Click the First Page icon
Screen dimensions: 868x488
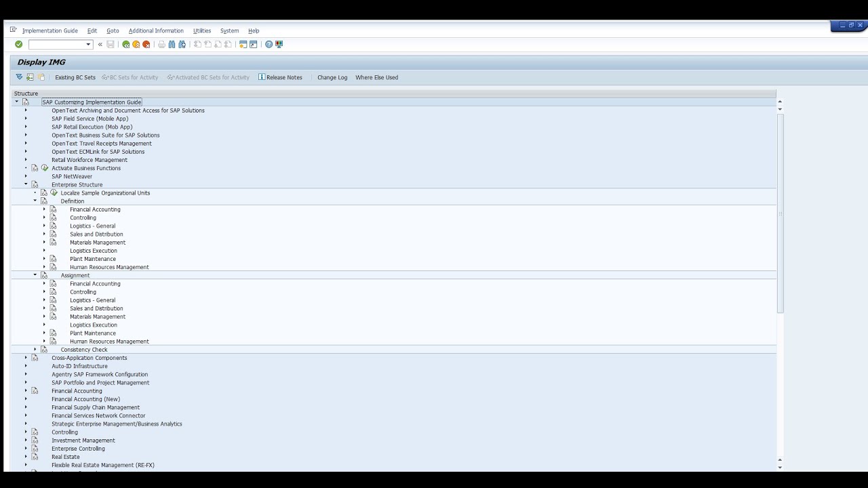click(x=197, y=45)
